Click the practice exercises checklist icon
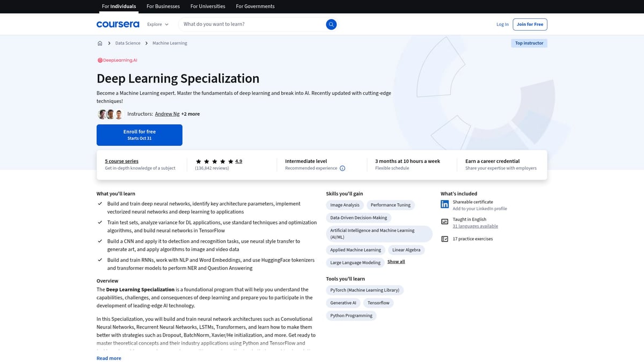 click(x=444, y=239)
